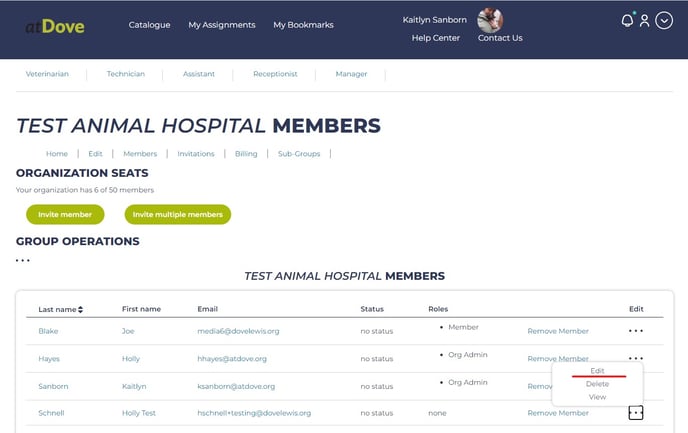
Task: Open the Invitations tab
Action: click(196, 154)
